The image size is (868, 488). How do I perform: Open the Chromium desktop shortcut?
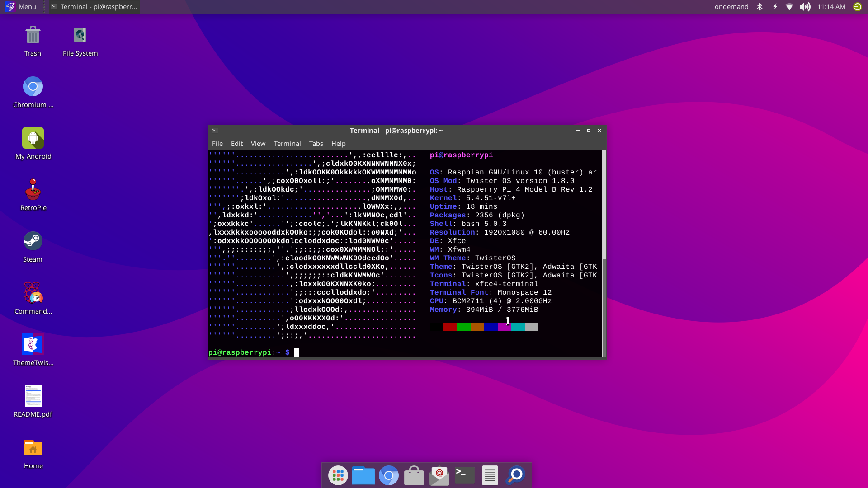click(x=33, y=87)
